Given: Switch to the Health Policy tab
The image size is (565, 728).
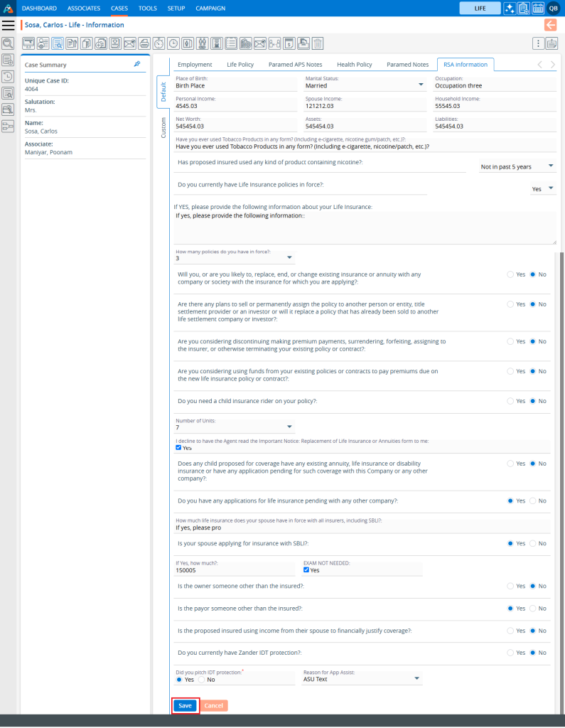Looking at the screenshot, I should pyautogui.click(x=354, y=65).
